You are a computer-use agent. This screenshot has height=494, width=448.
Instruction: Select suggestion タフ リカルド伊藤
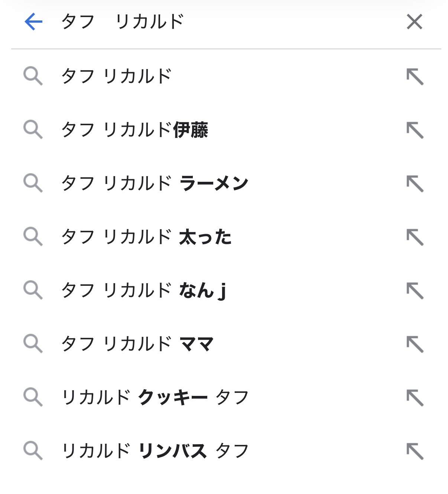(x=134, y=130)
